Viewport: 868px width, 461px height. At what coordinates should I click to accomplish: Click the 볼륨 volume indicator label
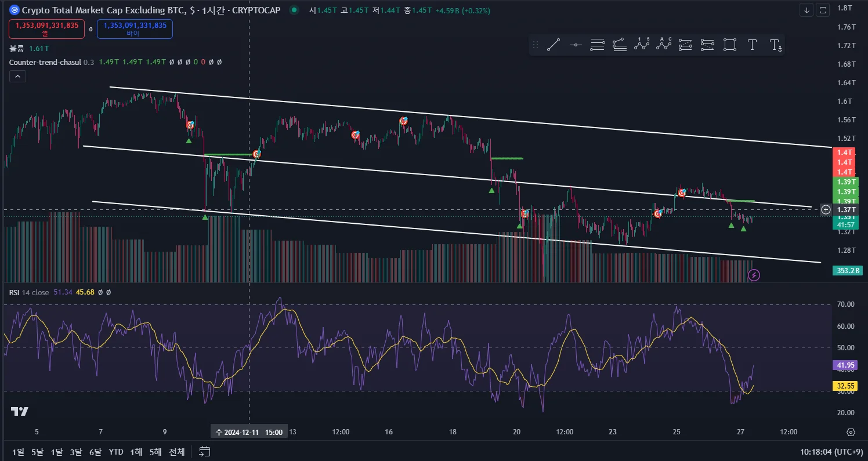pyautogui.click(x=17, y=50)
